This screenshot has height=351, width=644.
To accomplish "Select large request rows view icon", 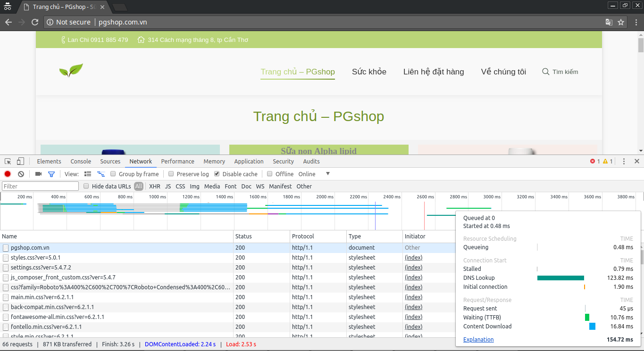I will 88,174.
